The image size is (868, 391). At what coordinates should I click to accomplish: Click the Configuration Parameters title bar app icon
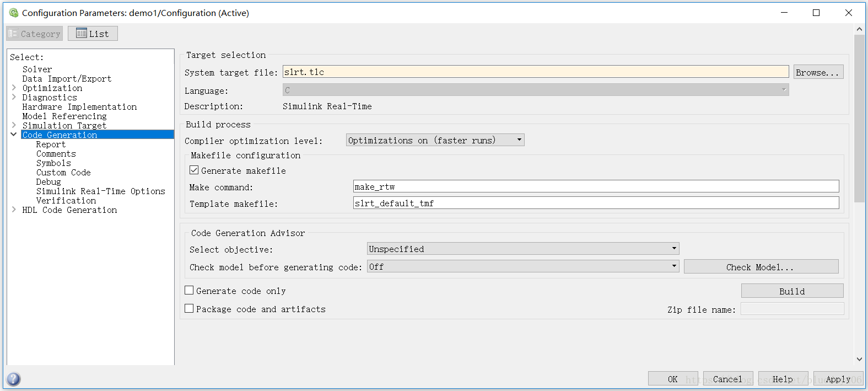13,13
